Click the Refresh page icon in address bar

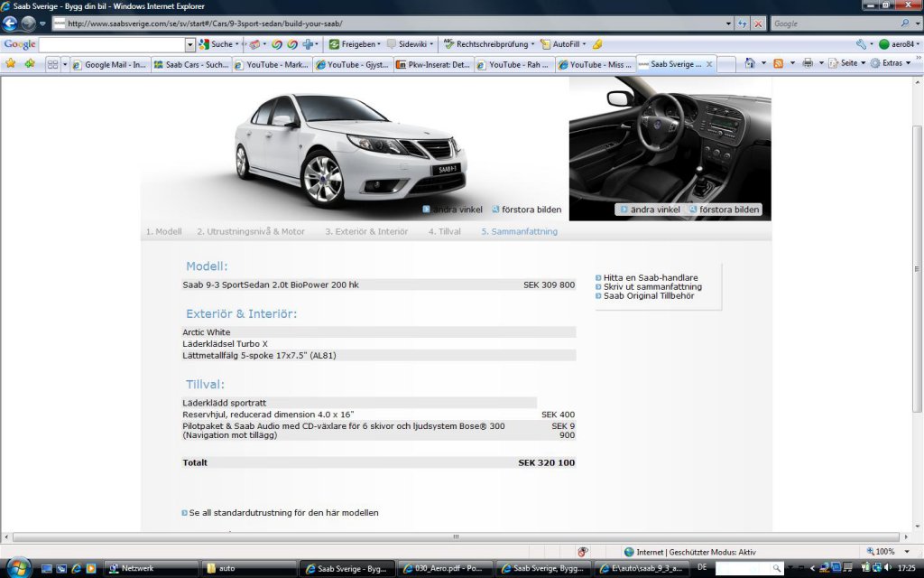click(x=743, y=23)
